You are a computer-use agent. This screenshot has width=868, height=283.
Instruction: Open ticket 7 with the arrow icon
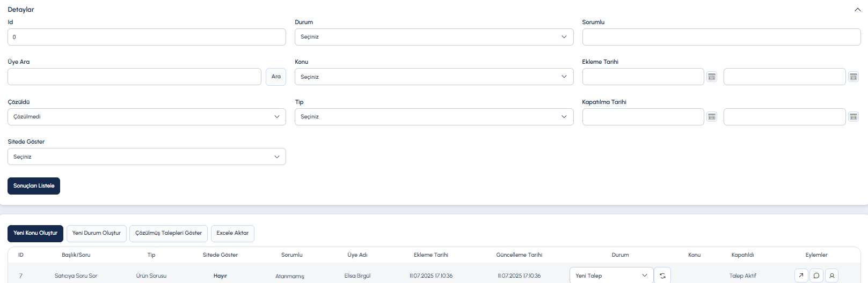(x=801, y=275)
